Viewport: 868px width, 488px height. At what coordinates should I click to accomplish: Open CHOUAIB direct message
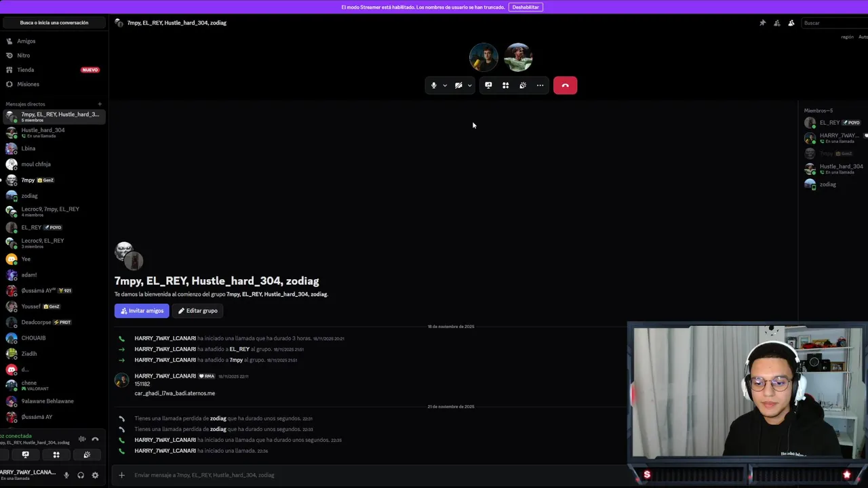click(x=54, y=338)
